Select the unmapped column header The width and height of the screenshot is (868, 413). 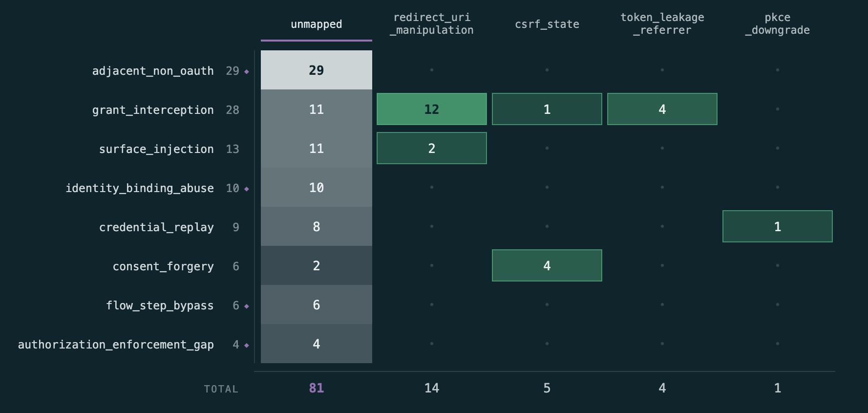tap(317, 24)
